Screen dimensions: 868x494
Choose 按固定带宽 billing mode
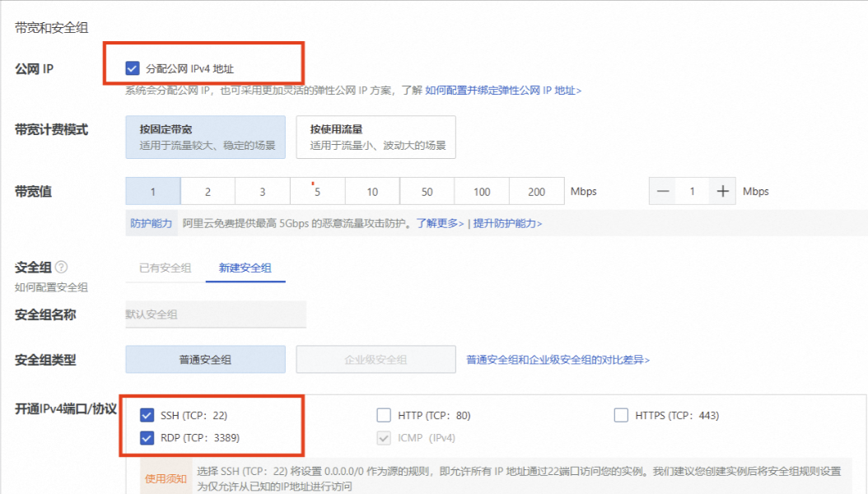coord(205,137)
